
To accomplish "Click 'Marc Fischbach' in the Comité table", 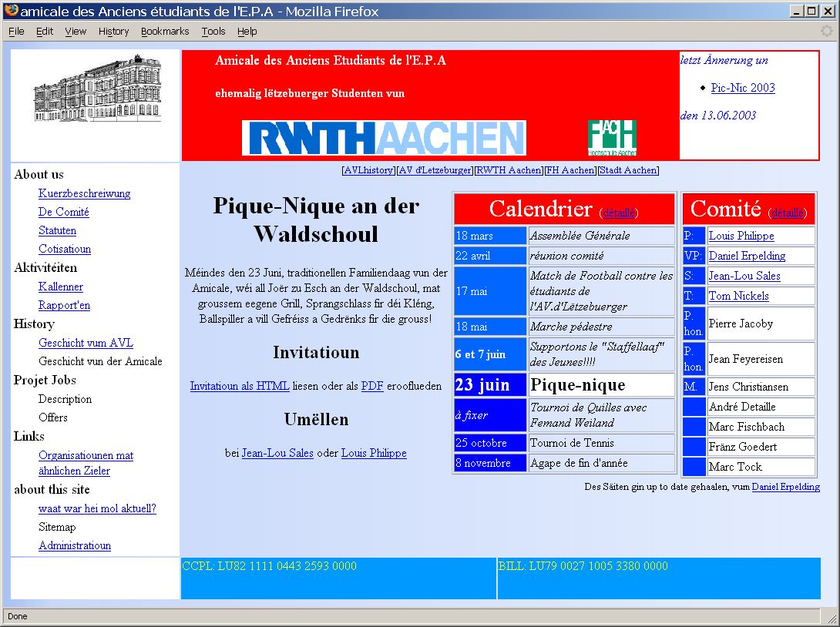I will click(x=747, y=427).
